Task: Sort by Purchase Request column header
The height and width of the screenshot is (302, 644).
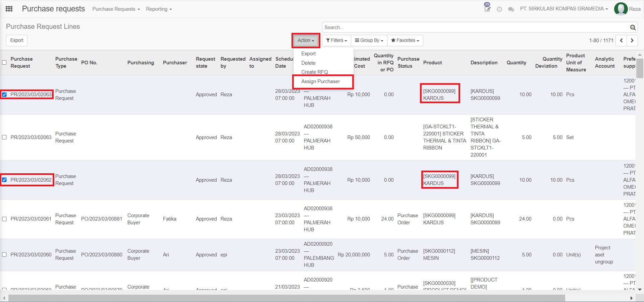Action: coord(21,63)
